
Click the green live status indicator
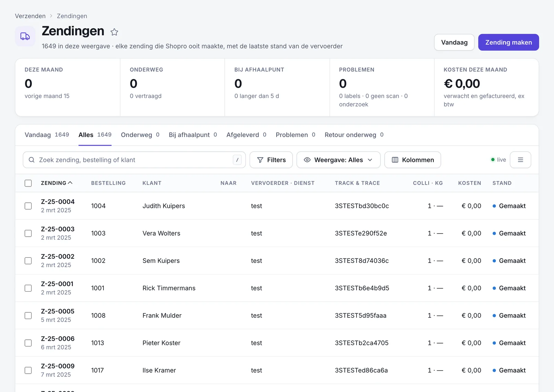pos(493,160)
